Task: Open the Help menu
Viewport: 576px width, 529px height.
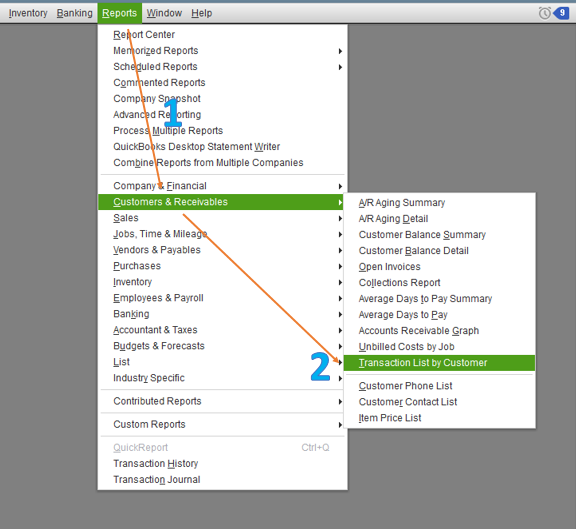Action: pos(201,13)
